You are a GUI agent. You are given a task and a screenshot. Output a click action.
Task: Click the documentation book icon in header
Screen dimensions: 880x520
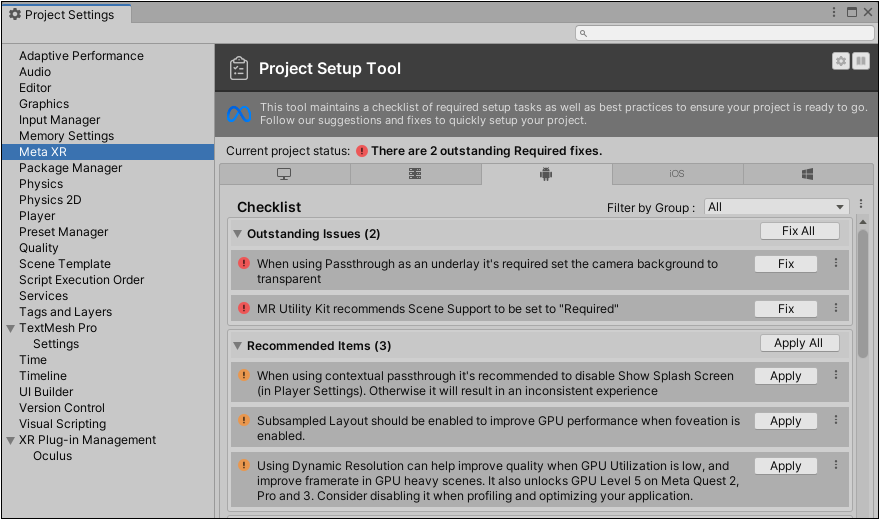tap(860, 61)
